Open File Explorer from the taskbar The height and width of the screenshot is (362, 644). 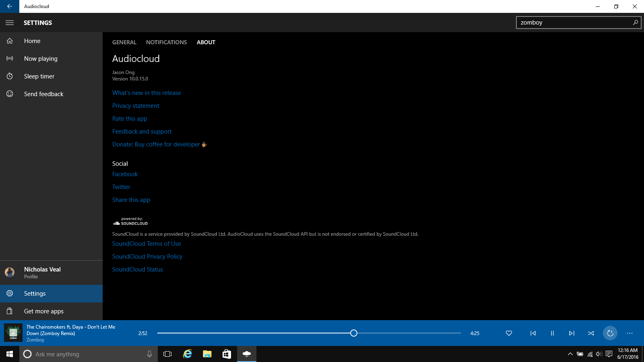coord(207,354)
